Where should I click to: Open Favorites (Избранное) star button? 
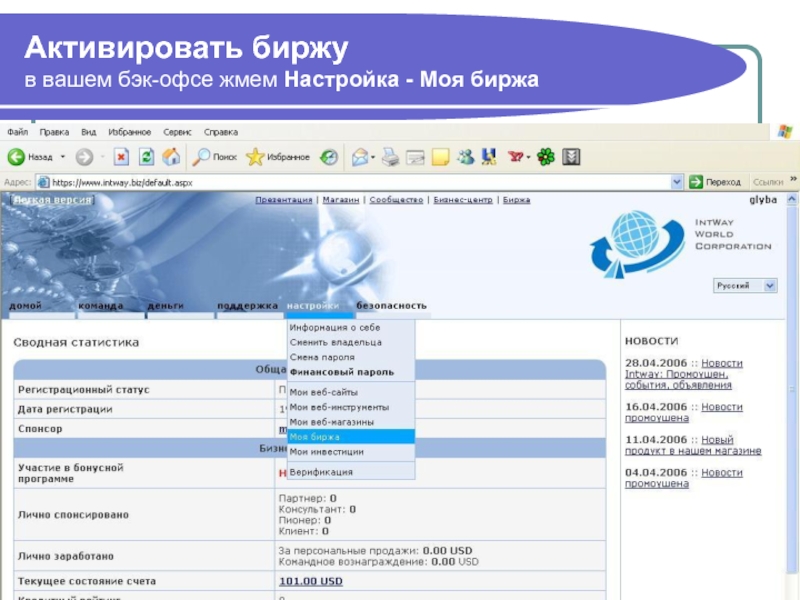click(279, 157)
